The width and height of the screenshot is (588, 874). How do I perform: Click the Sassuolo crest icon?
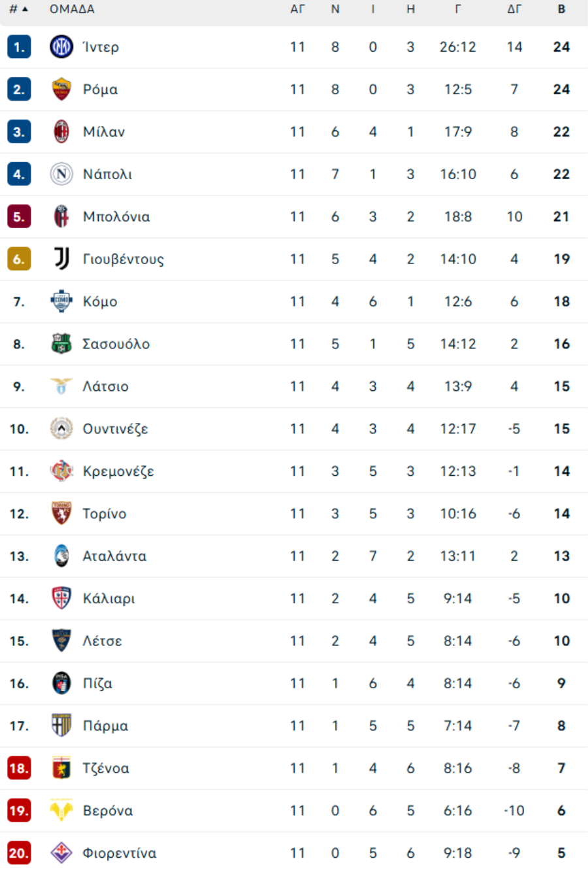(61, 344)
